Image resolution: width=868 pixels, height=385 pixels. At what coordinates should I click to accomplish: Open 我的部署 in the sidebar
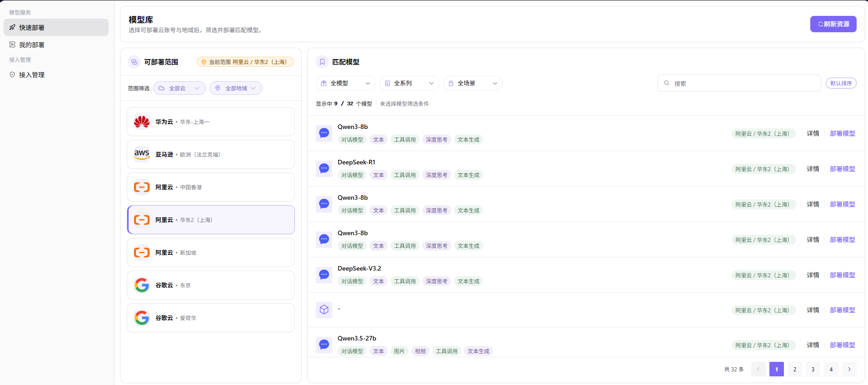point(56,44)
